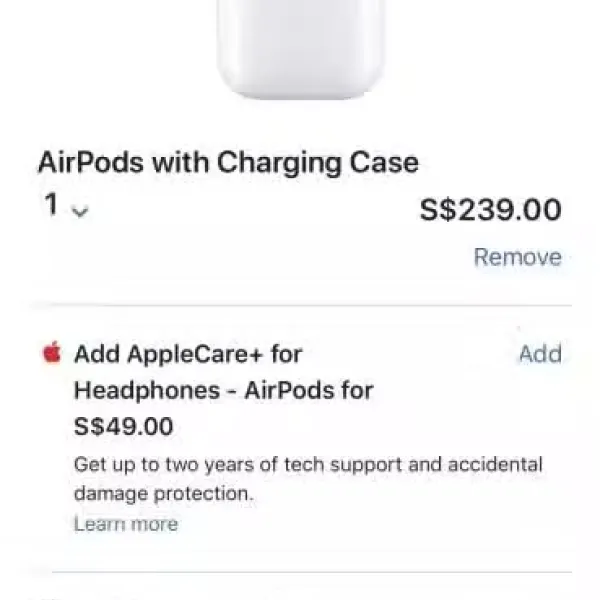Open the quantity dropdown showing 1

pos(66,205)
